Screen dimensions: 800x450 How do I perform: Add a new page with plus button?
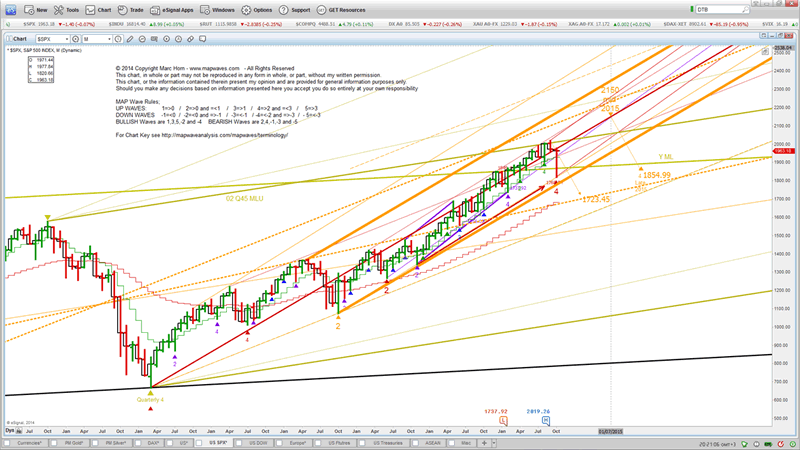click(484, 443)
